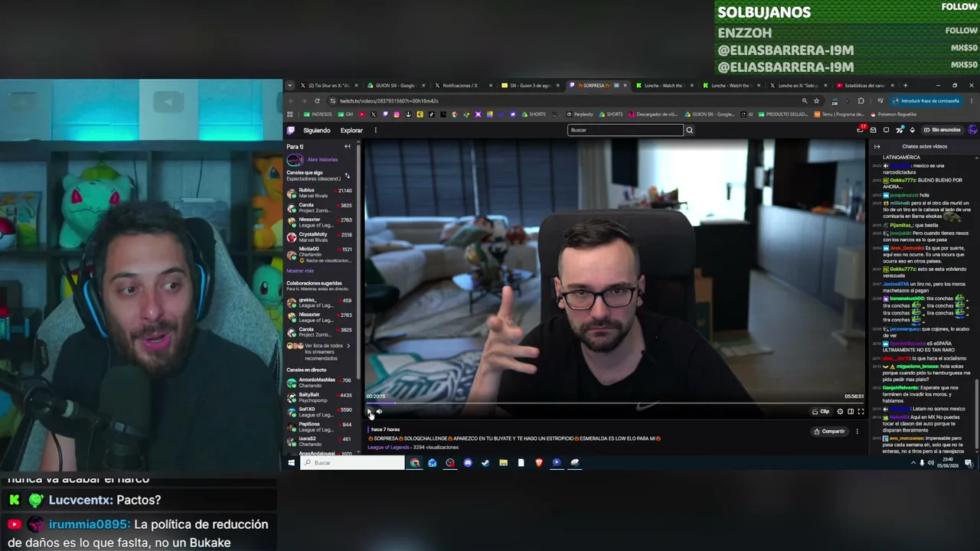Screen dimensions: 980x551
Task: Open the Twitch search magnifier button
Action: tap(689, 130)
